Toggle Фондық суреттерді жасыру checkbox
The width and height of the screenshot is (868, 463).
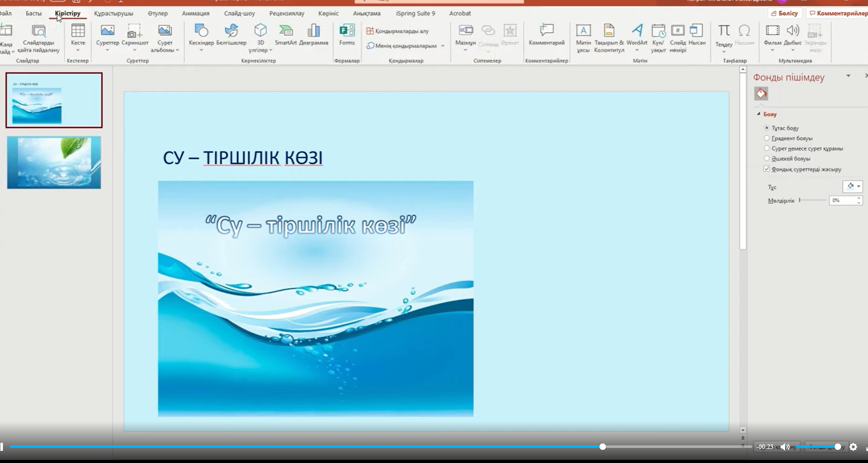pyautogui.click(x=767, y=169)
